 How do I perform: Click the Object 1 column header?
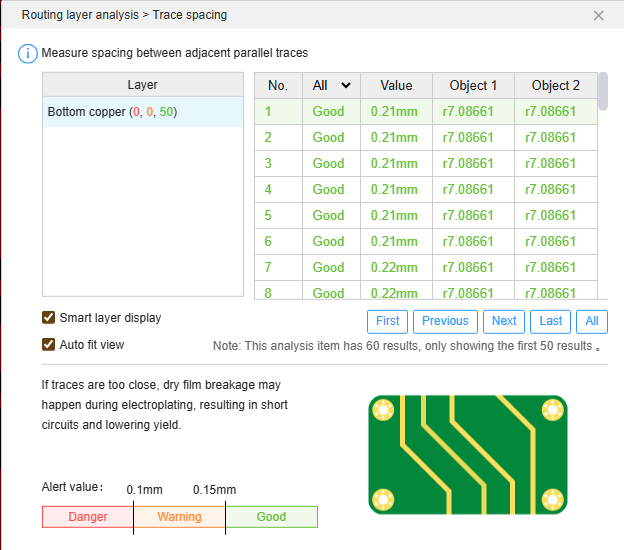(473, 86)
